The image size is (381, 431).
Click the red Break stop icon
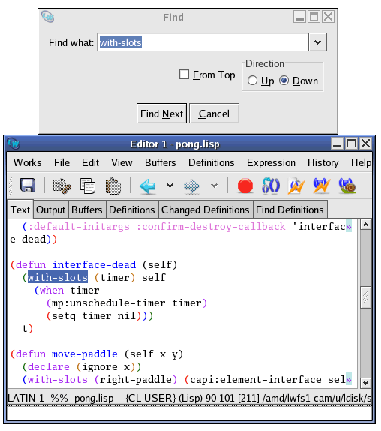(x=245, y=186)
